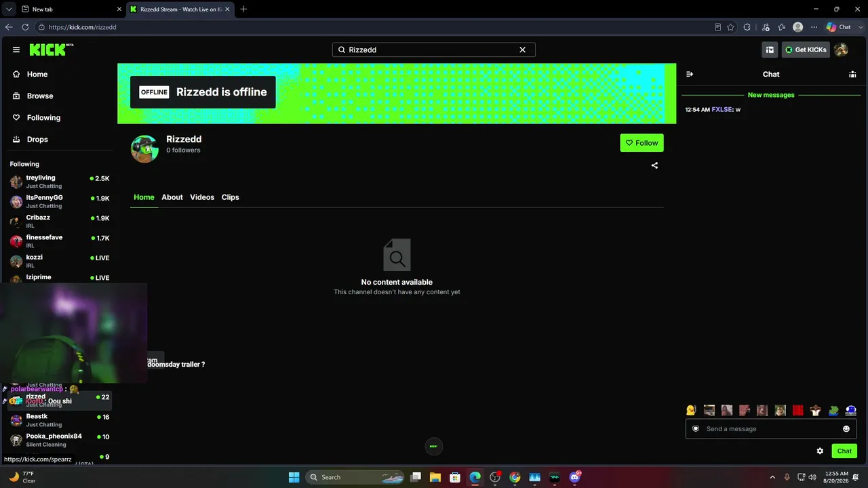Go back to the previous page
The height and width of the screenshot is (488, 868).
(9, 27)
